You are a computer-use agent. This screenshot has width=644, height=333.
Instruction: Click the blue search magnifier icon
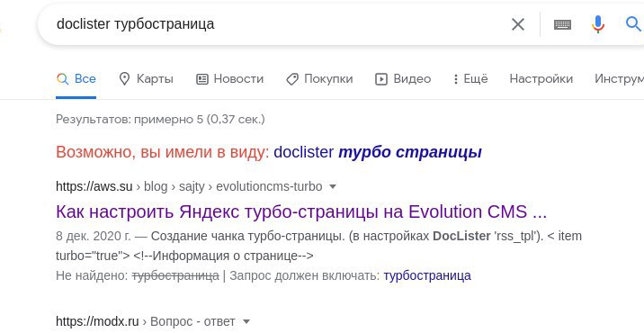[x=633, y=23]
